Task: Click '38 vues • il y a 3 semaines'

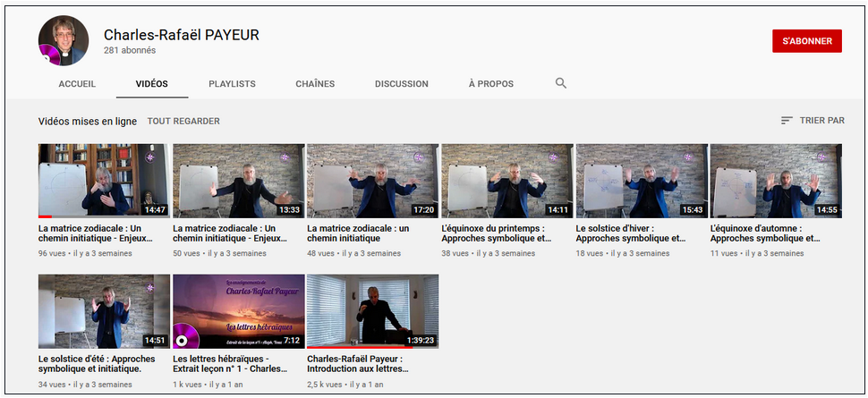Action: (489, 253)
